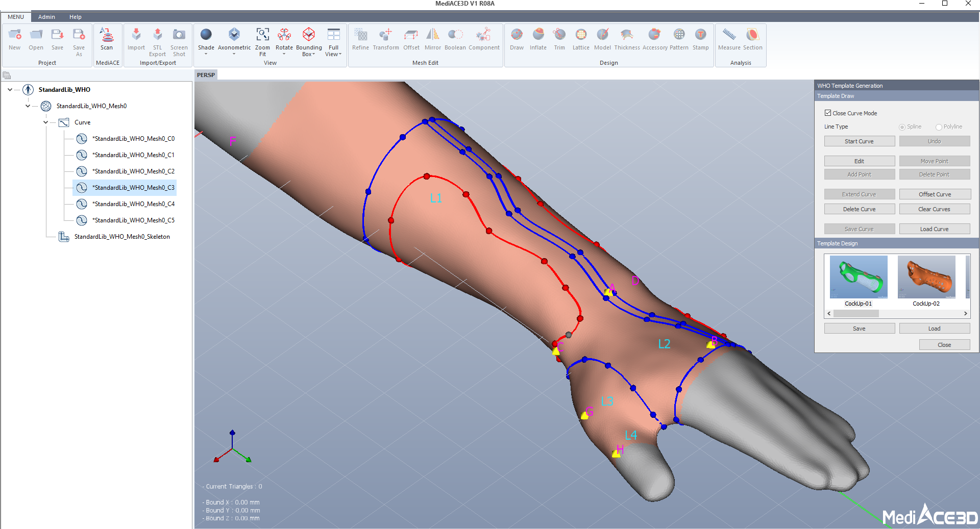980x529 pixels.
Task: Collapse the StandardLib_WHO tree node
Action: coord(10,90)
